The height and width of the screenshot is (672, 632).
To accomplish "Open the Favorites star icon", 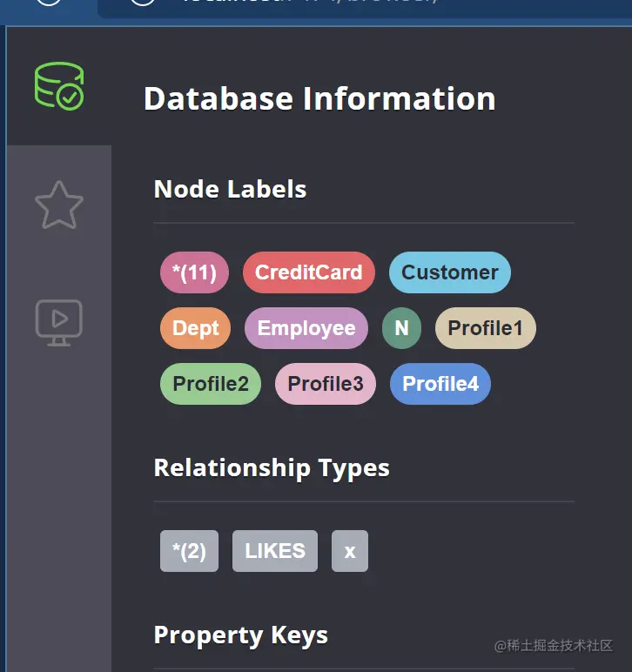I will pos(59,205).
